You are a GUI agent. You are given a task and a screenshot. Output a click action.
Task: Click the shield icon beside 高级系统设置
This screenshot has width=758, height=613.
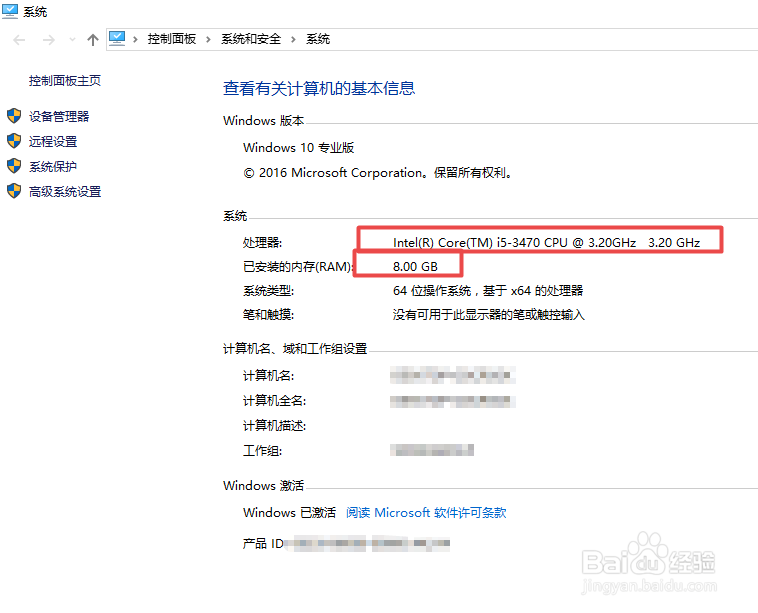point(14,191)
